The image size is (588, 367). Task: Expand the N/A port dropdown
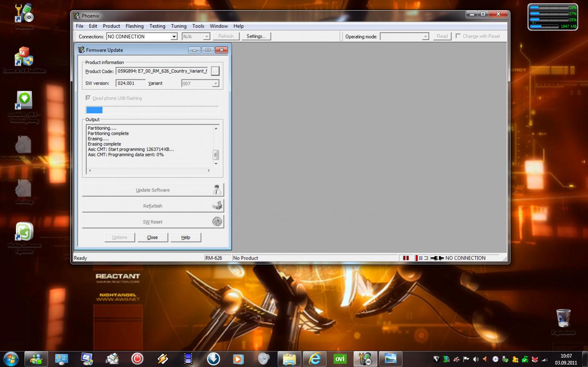point(206,37)
